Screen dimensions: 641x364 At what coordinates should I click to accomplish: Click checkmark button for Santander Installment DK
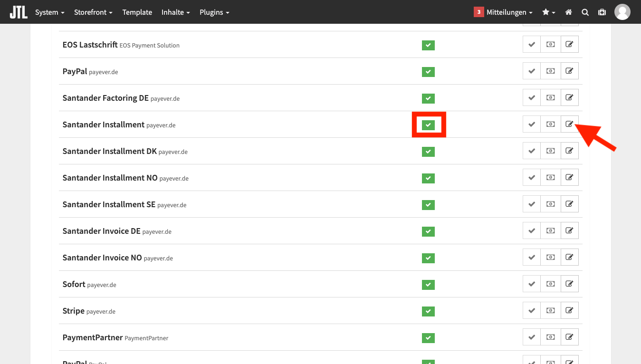tap(532, 151)
